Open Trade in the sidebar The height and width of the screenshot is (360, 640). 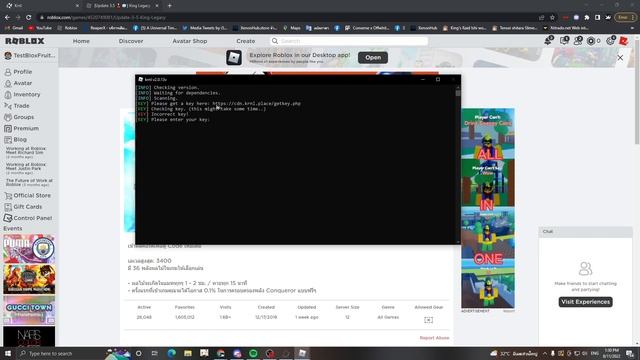[17, 106]
